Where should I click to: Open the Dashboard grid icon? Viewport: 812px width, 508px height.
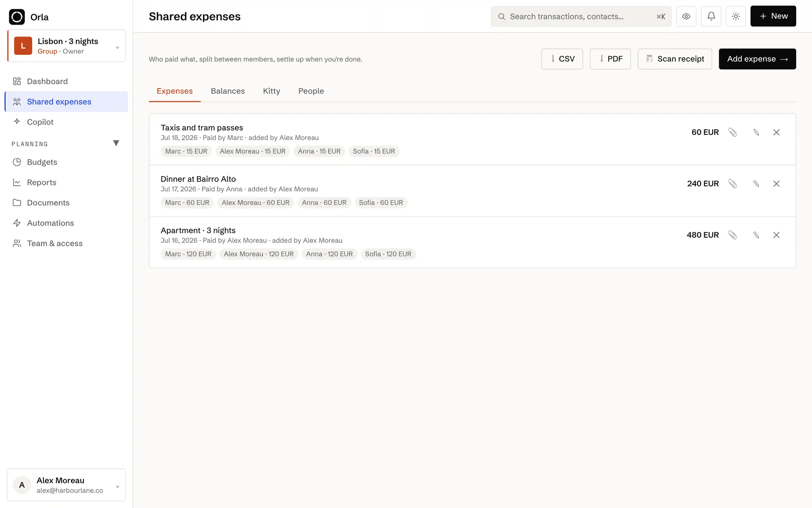17,81
